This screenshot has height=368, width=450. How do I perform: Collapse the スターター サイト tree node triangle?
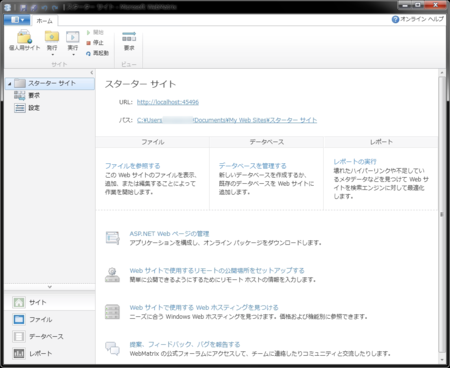(9, 84)
